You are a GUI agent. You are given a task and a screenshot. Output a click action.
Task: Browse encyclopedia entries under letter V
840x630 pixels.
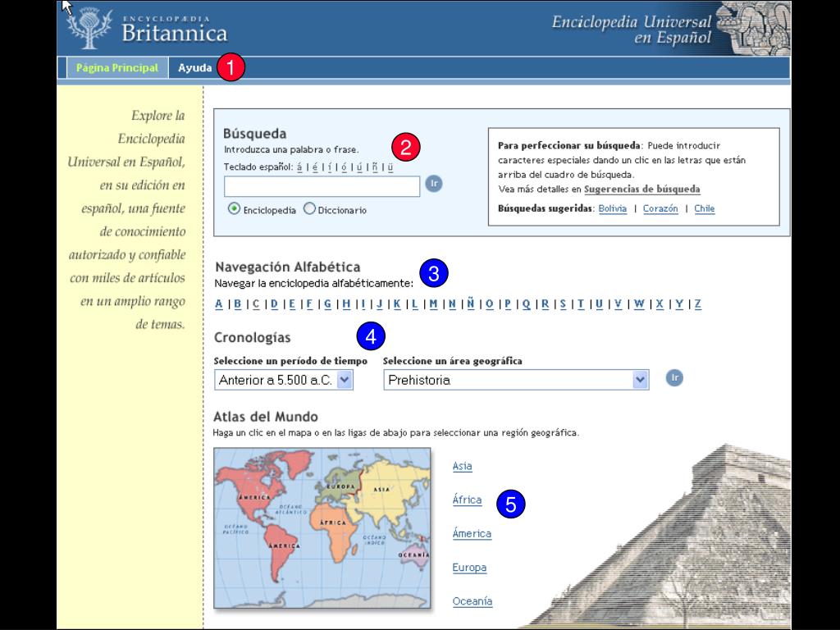point(619,304)
